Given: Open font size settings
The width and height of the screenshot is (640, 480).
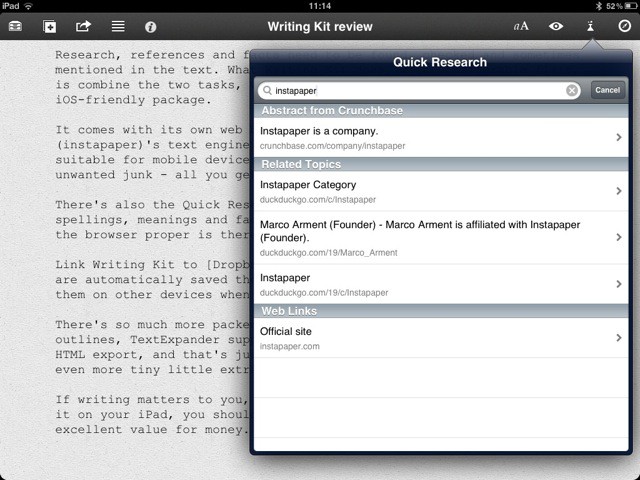Looking at the screenshot, I should (521, 27).
